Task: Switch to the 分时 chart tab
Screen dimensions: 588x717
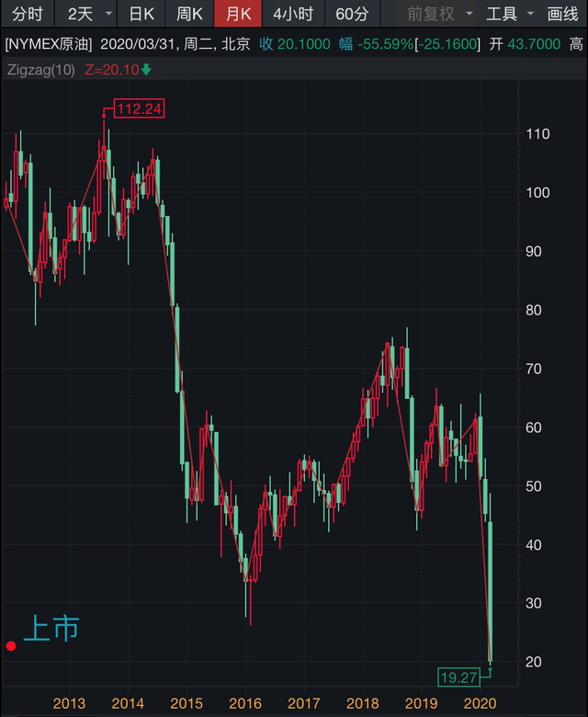Action: pyautogui.click(x=28, y=14)
